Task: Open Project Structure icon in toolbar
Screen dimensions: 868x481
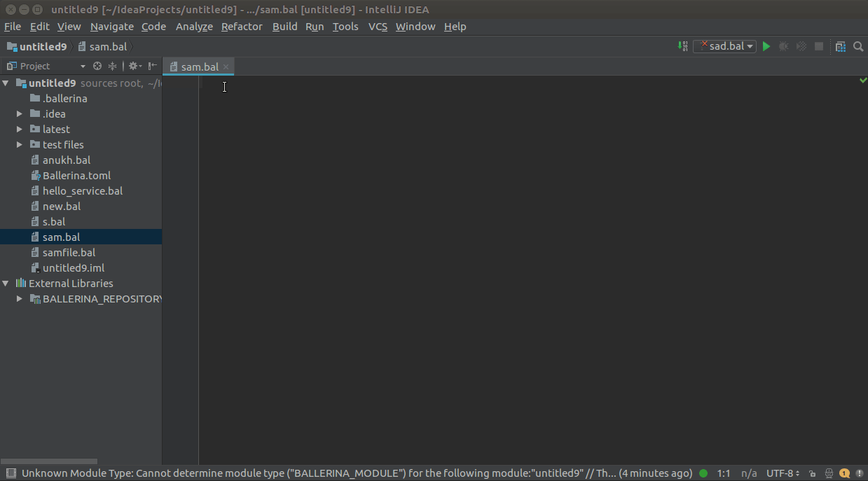Action: (841, 46)
